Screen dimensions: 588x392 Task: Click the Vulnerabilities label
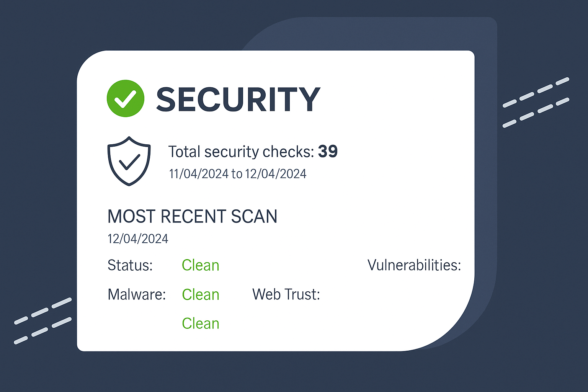pyautogui.click(x=414, y=265)
